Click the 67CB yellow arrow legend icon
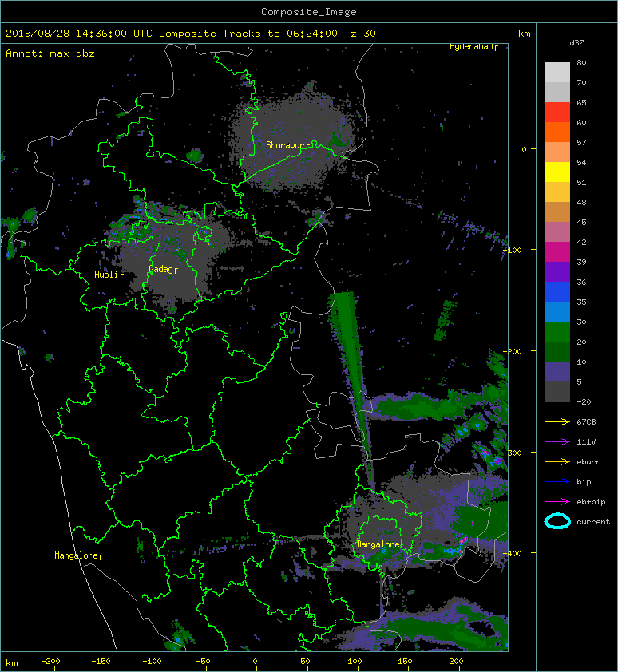The image size is (618, 672). (557, 421)
